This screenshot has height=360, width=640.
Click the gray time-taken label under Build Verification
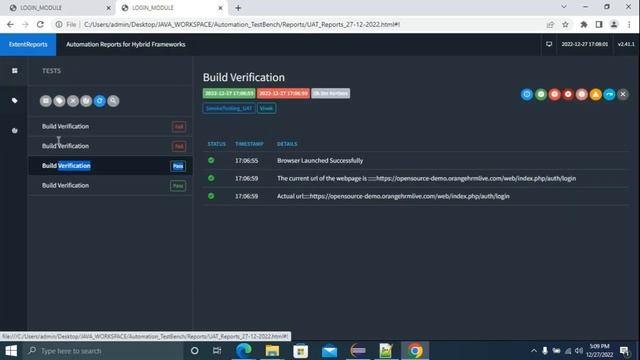coord(331,93)
